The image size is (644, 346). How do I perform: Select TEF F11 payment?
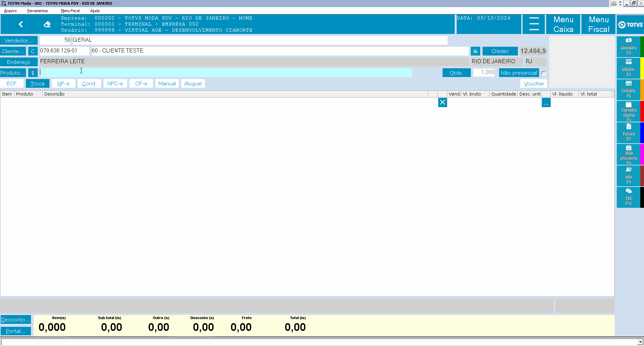click(628, 197)
